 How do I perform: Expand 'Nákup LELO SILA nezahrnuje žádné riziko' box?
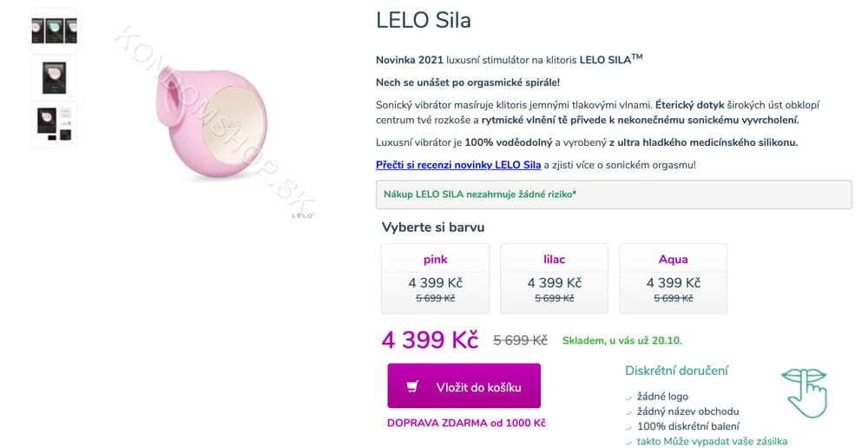[x=614, y=194]
